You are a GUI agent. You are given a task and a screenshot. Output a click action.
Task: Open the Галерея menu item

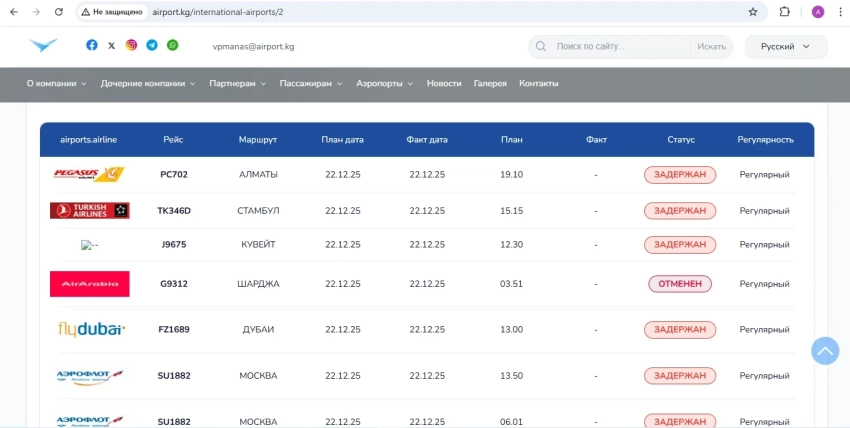[x=490, y=84]
